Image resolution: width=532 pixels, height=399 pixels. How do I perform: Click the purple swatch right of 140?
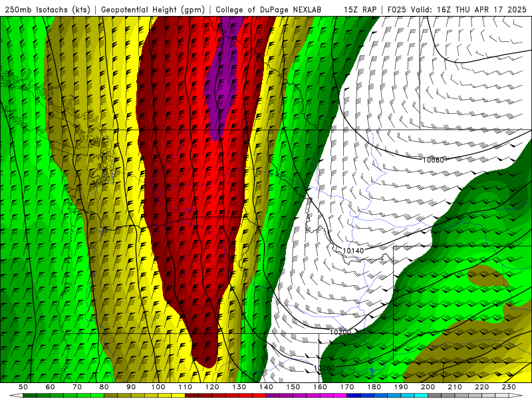pos(273,396)
